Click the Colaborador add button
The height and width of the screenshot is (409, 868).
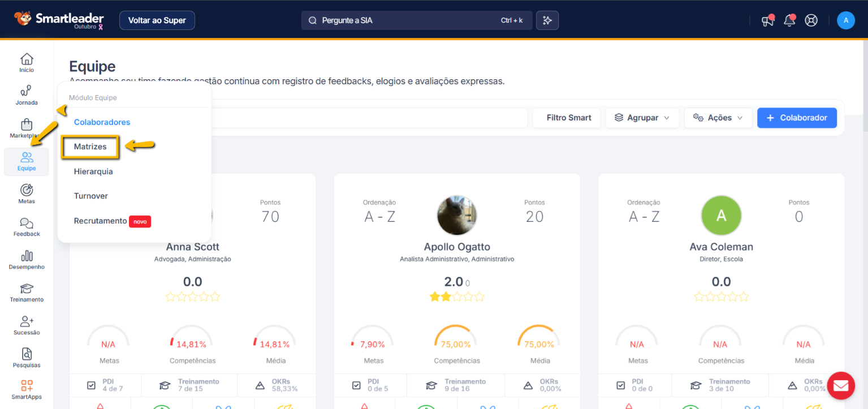pos(797,118)
